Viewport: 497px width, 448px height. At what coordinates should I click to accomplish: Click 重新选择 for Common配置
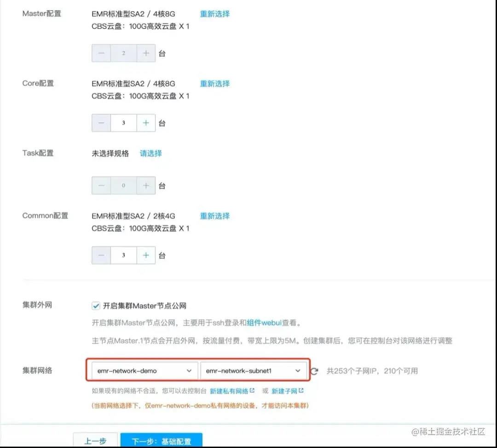click(214, 215)
